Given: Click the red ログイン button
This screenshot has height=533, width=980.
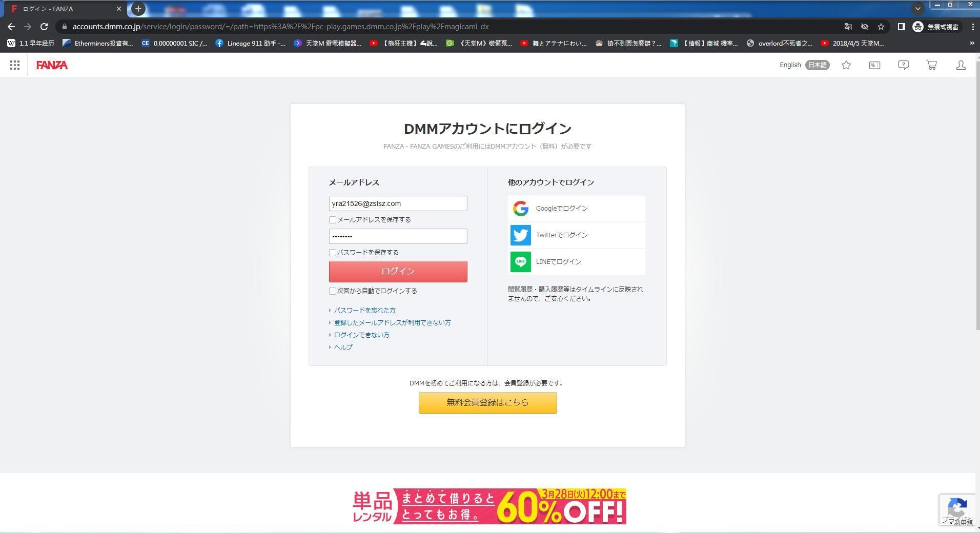Looking at the screenshot, I should click(398, 272).
